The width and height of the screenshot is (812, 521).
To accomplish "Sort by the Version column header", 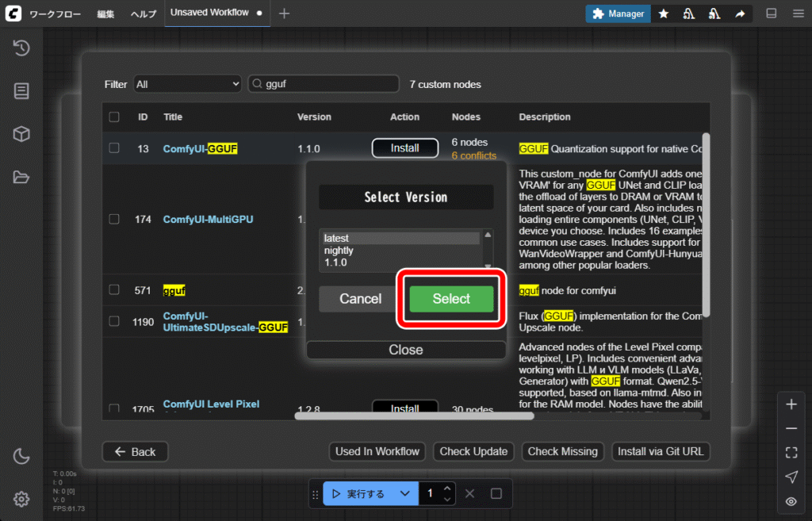I will point(314,117).
